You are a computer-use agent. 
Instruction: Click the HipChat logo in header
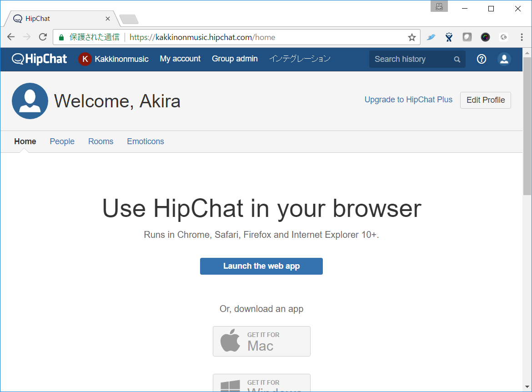pos(40,59)
